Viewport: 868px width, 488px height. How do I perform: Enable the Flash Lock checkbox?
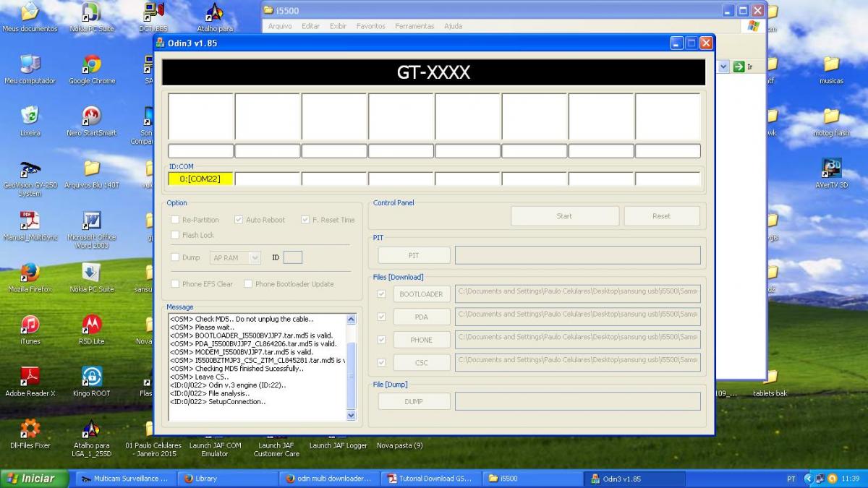[x=175, y=235]
